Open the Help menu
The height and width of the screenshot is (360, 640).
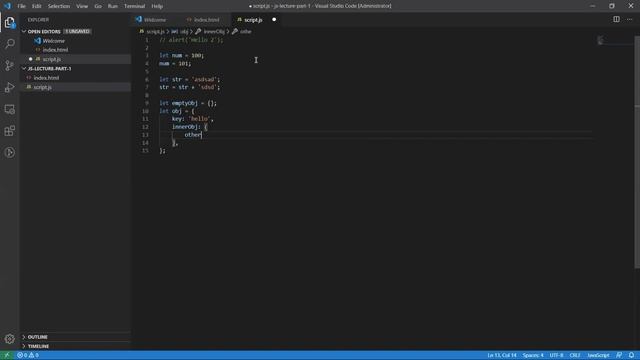click(x=157, y=6)
